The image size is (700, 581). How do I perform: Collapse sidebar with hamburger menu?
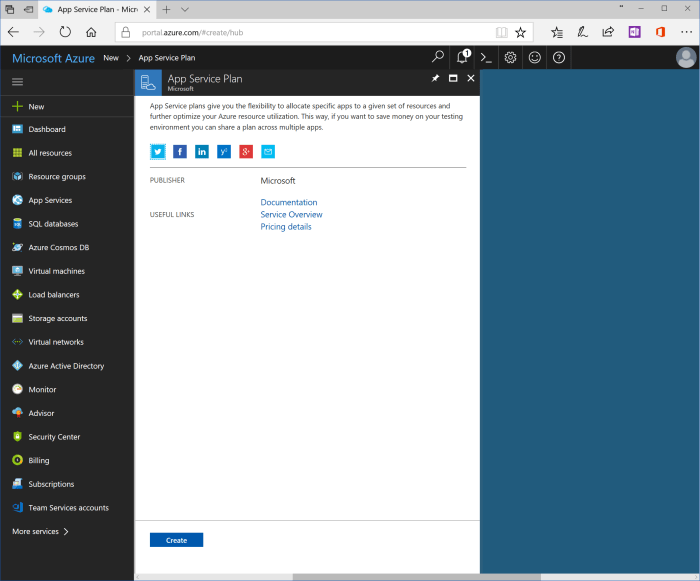click(x=17, y=82)
